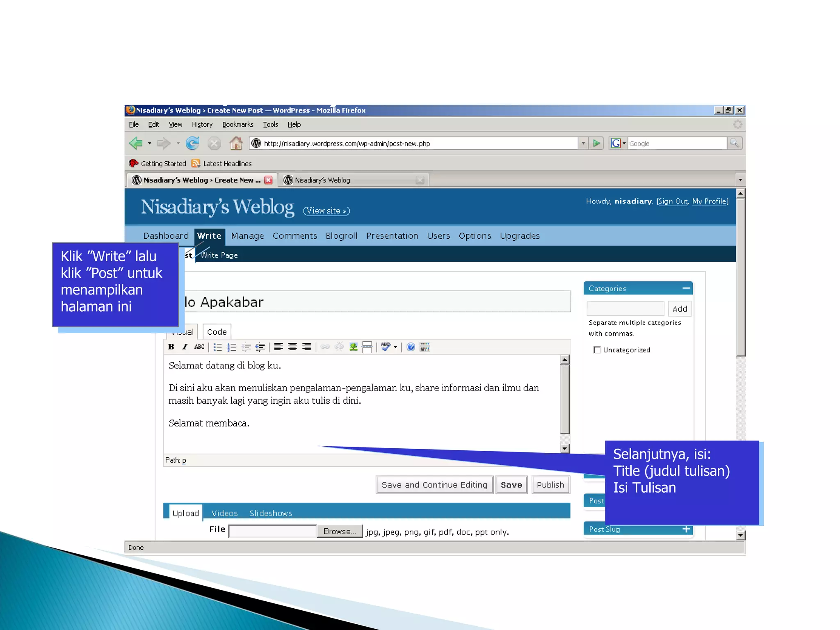
Task: Expand the Post Slug panel
Action: click(x=686, y=529)
